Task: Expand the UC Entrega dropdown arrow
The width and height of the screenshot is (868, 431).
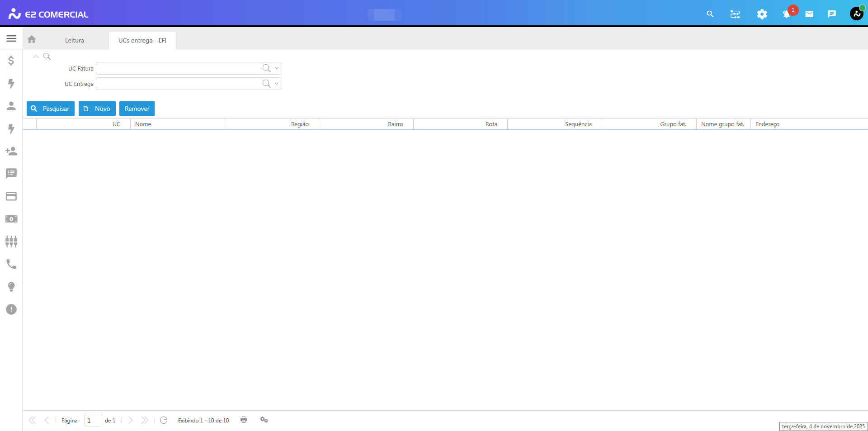Action: [277, 84]
